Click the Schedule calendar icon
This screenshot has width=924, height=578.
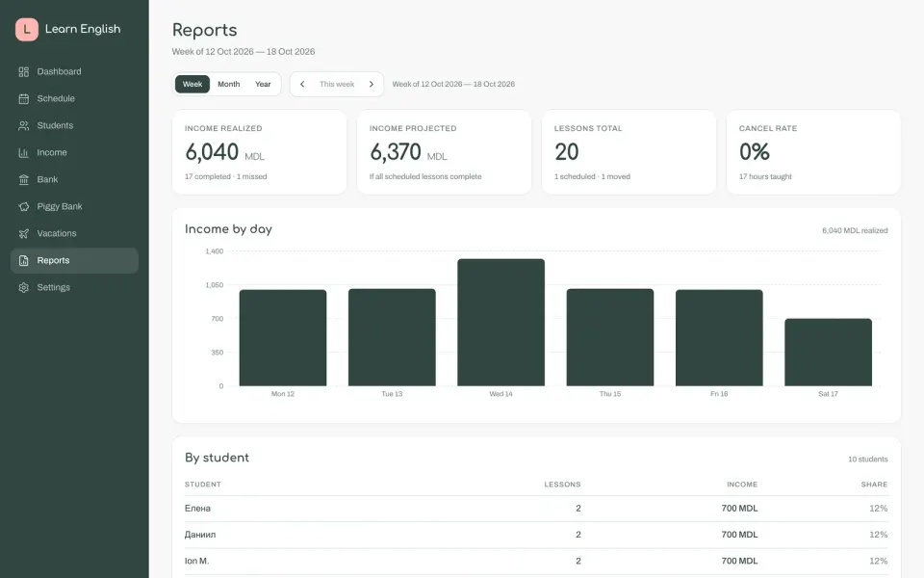(23, 98)
